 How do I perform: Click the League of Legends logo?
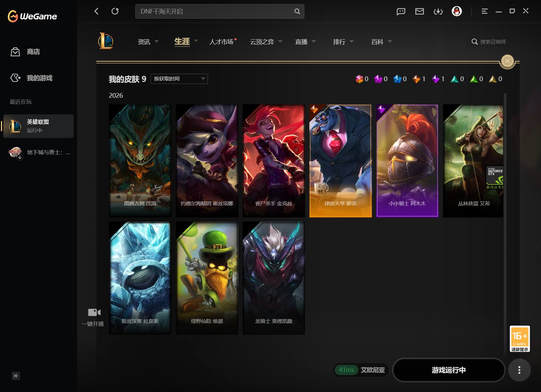coord(105,41)
